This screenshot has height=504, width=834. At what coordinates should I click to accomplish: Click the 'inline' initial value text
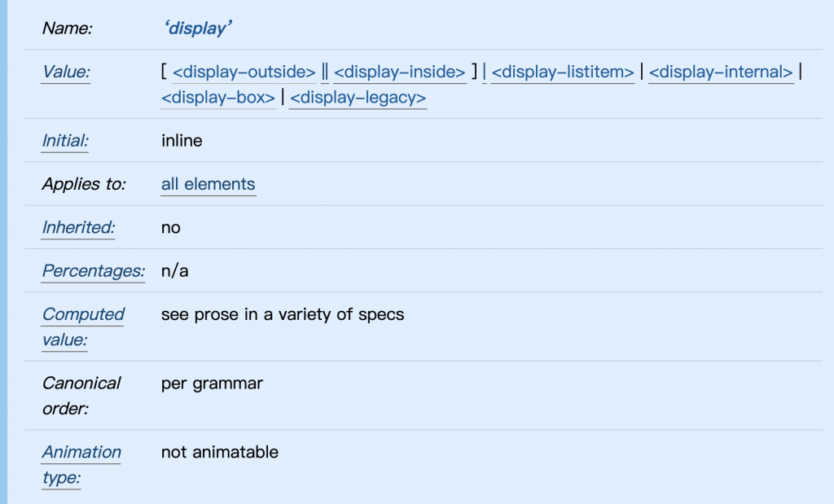(x=182, y=141)
